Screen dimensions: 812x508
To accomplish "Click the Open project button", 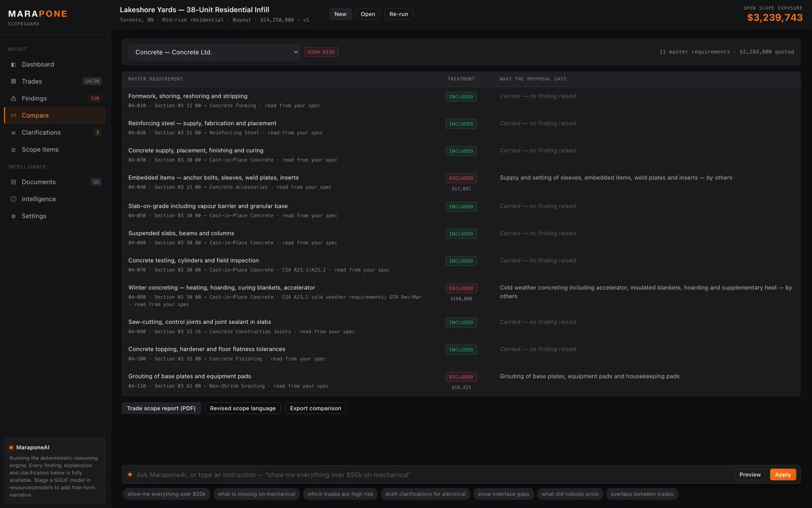I will pos(368,14).
